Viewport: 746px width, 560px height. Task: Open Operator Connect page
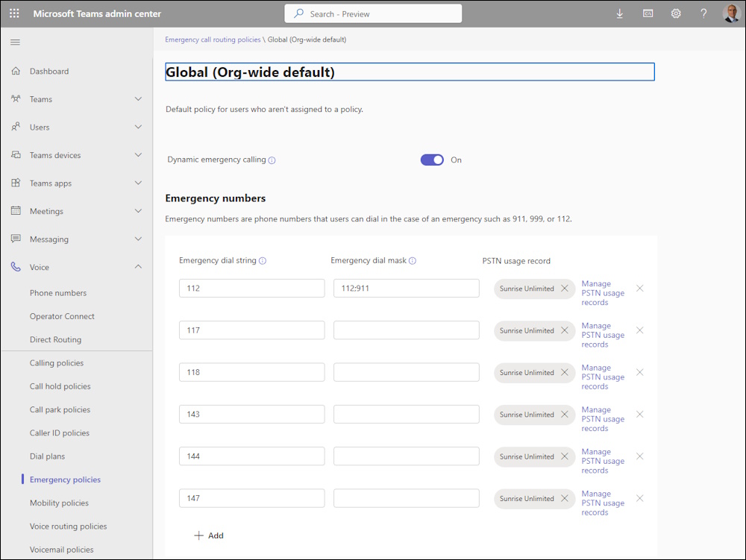tap(62, 316)
